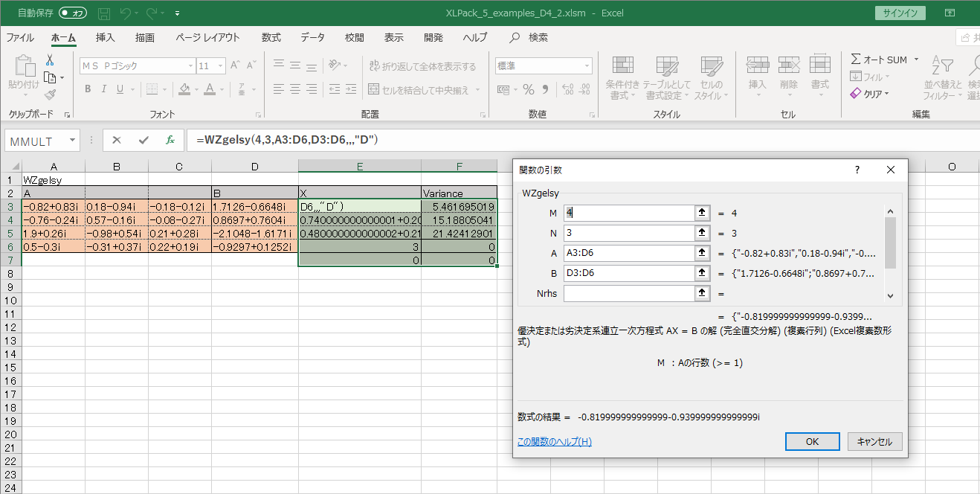Viewport: 980px width, 494px height.
Task: Click the fx insert function icon
Action: point(170,140)
